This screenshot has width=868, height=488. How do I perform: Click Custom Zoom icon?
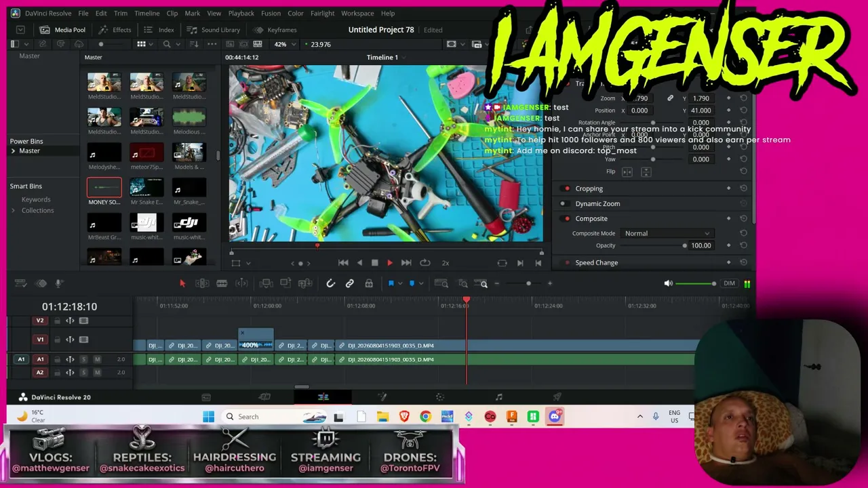tap(482, 283)
